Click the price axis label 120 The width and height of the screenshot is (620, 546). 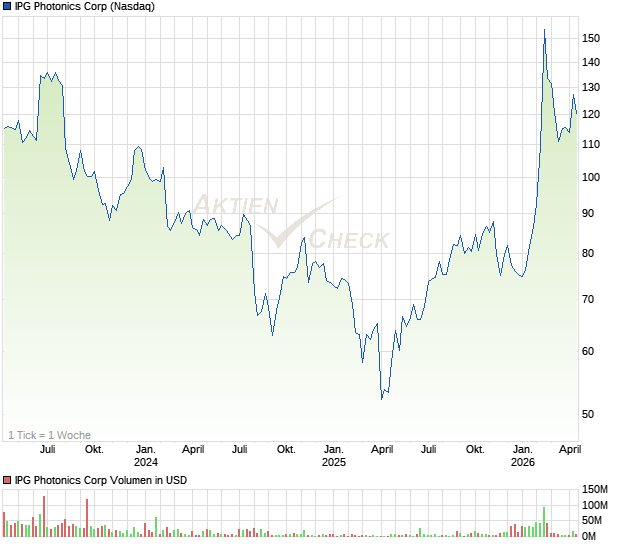point(591,114)
